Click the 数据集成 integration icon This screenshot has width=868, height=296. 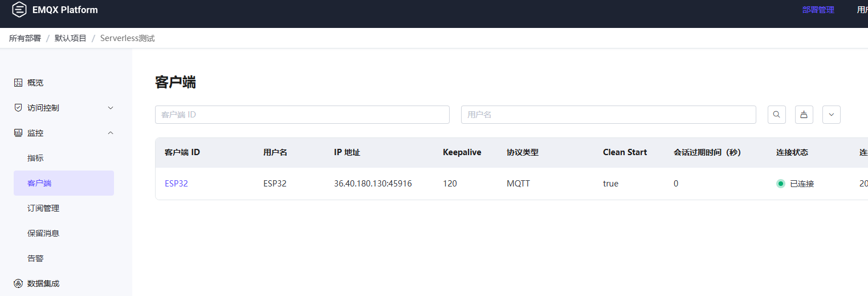tap(18, 283)
